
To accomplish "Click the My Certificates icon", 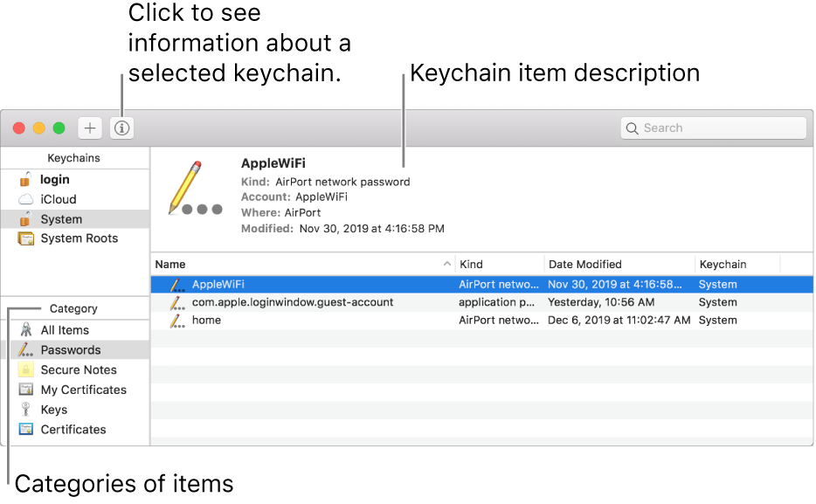I will (24, 390).
